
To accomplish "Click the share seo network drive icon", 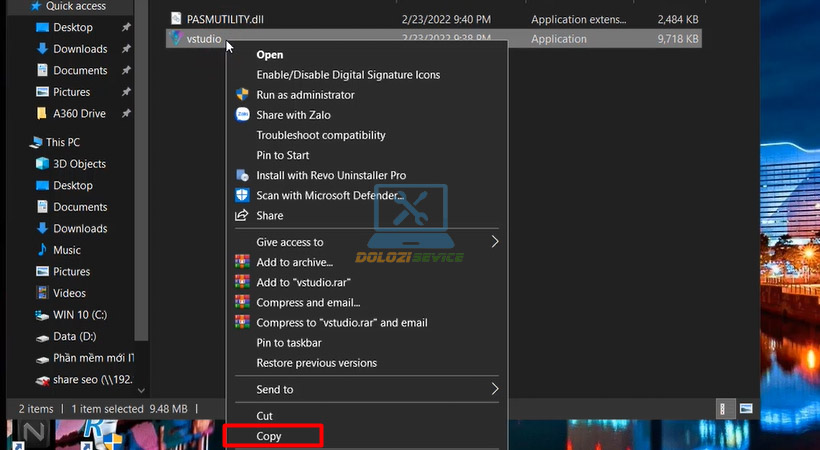I will (x=42, y=380).
